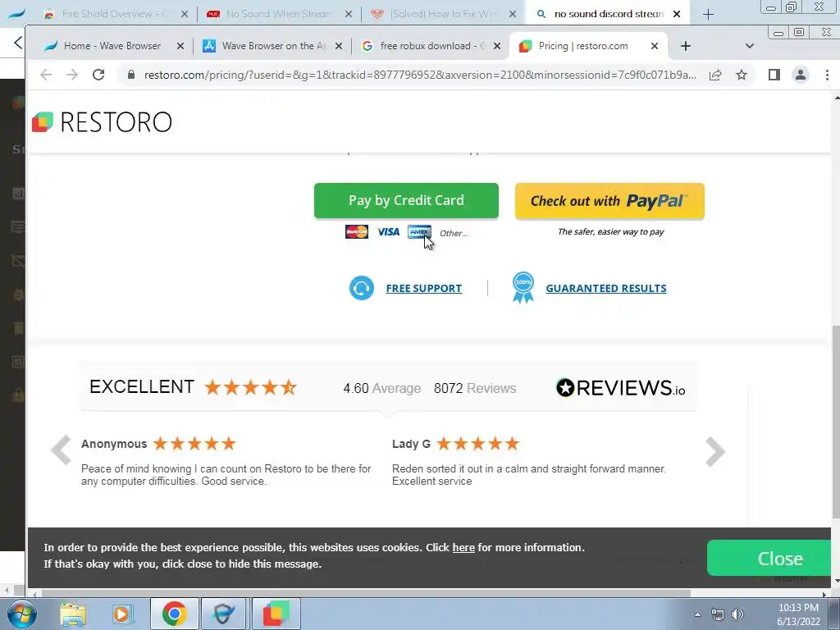
Task: Open File Explorer from taskbar
Action: click(x=73, y=614)
